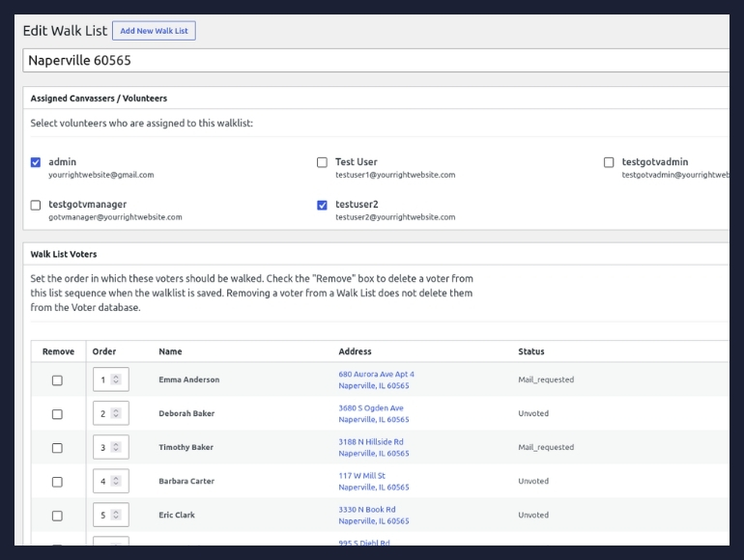Click order field showing 2
The height and width of the screenshot is (560, 744).
111,413
